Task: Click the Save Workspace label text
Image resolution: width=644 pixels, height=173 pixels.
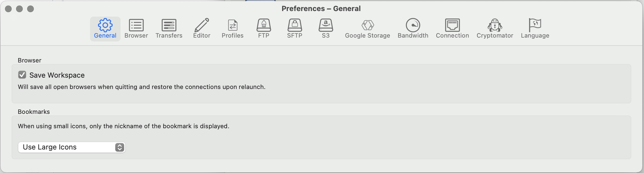Action: [57, 75]
